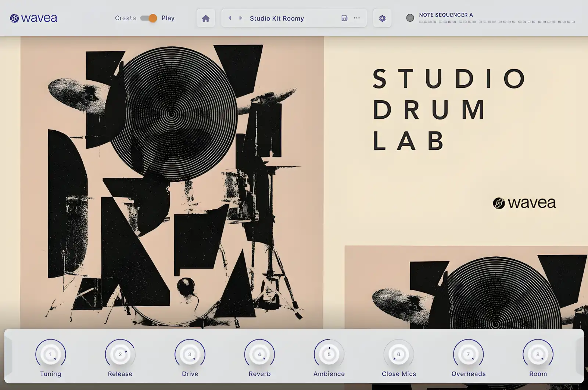Open the home screen icon
This screenshot has width=588, height=390.
pos(205,18)
